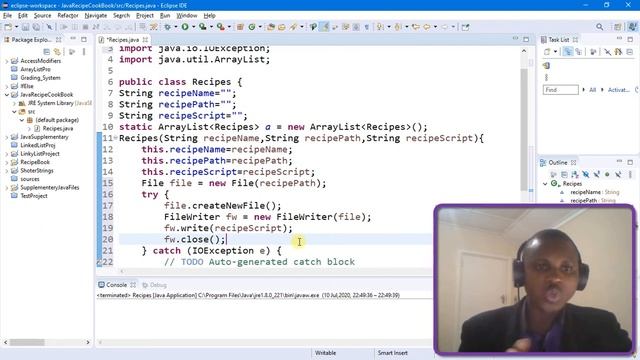640x360 pixels.
Task: Click scroll-up arrow of editor
Action: point(524,51)
